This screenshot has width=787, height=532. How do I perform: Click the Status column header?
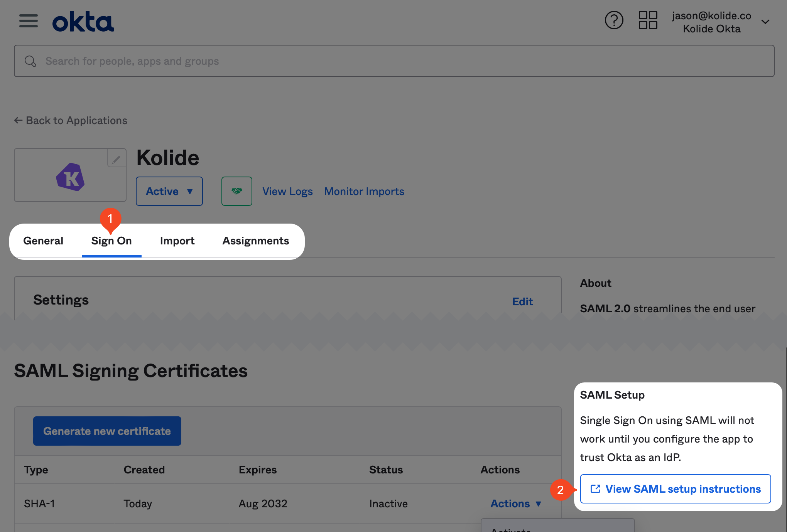386,470
